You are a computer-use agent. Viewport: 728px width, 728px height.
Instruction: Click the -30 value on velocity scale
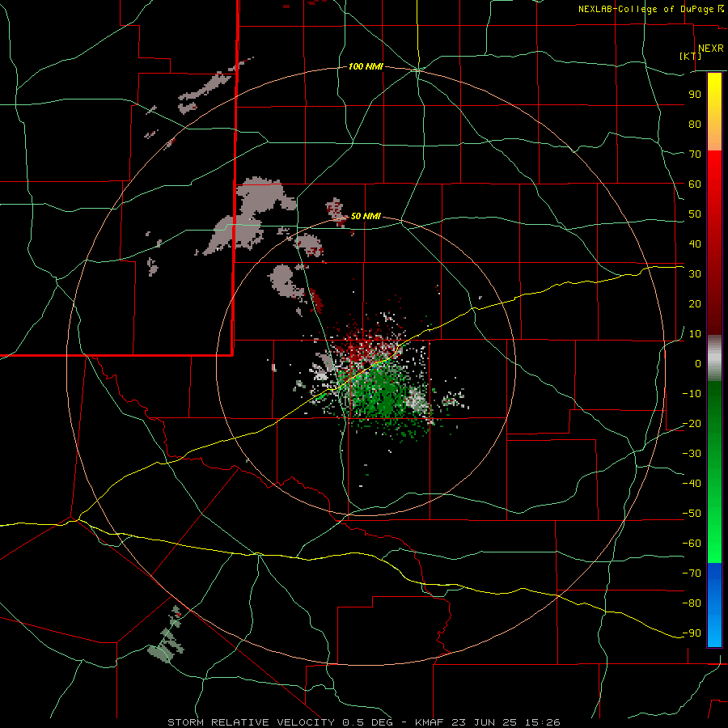tap(692, 454)
